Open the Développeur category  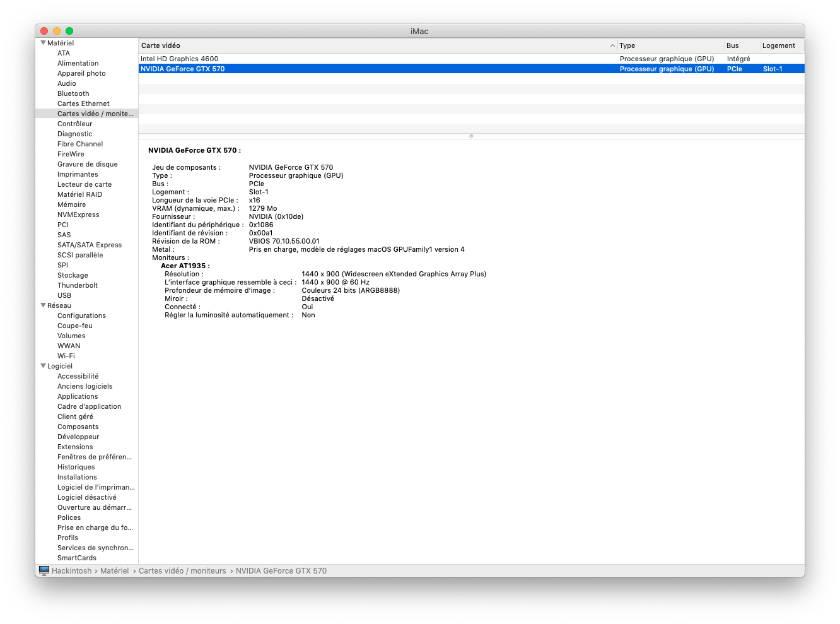click(x=78, y=437)
